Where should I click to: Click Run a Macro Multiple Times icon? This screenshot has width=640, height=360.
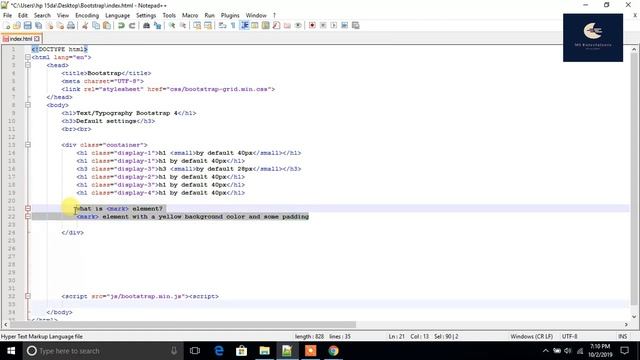tap(344, 25)
